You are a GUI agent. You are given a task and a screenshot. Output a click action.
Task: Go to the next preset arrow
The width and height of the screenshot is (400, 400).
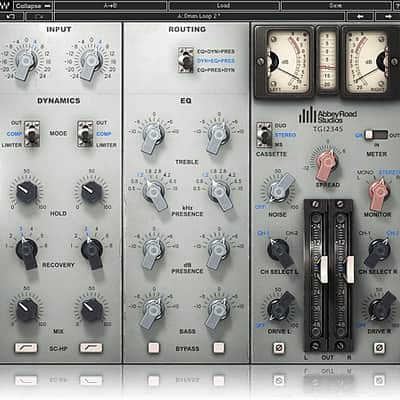click(x=388, y=16)
